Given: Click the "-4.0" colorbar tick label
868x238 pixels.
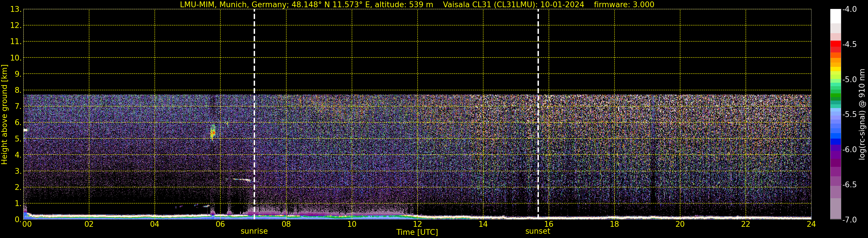Looking at the screenshot, I should click(x=850, y=10).
